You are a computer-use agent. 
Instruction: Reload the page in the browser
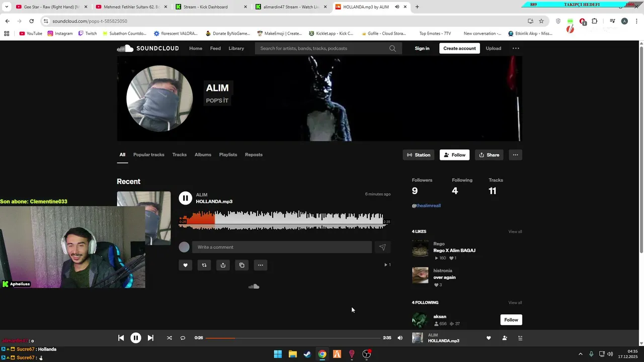[31, 21]
